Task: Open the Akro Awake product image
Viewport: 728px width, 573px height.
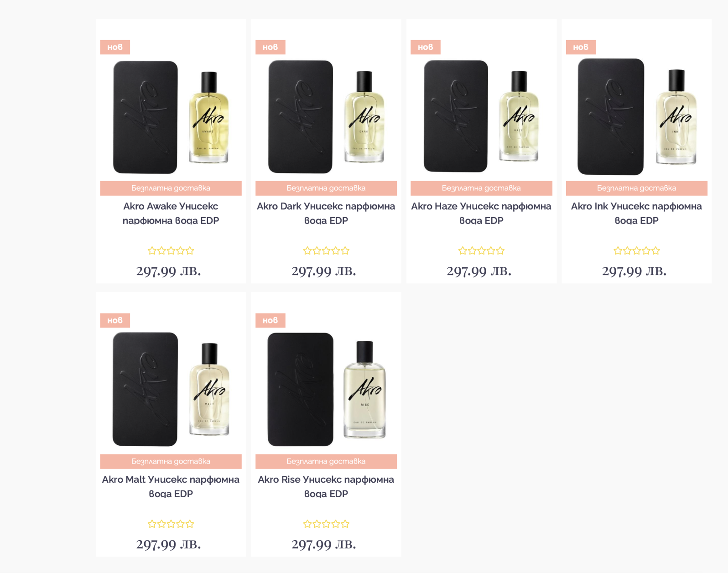Action: click(171, 117)
